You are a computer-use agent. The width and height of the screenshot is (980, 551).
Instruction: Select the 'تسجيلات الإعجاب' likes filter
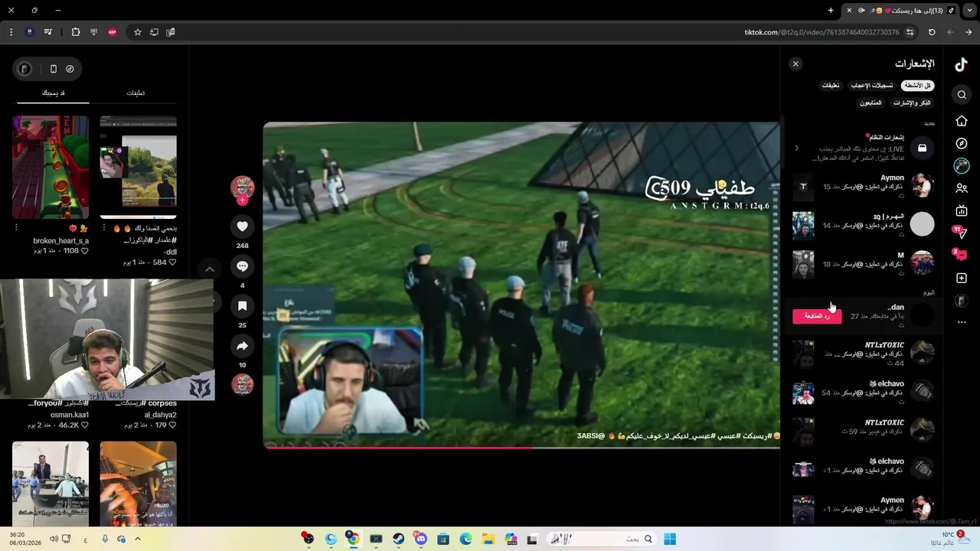(x=872, y=86)
